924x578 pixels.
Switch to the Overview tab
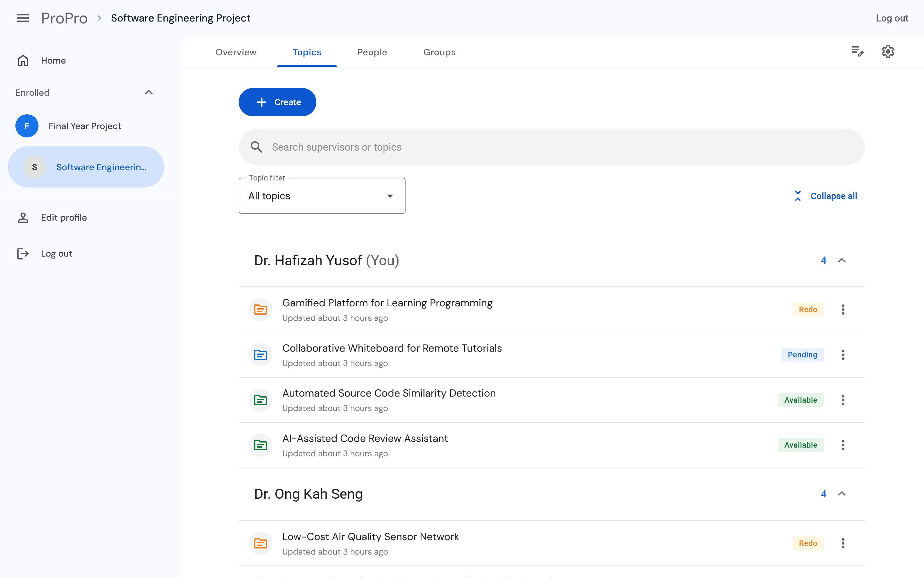pos(236,52)
